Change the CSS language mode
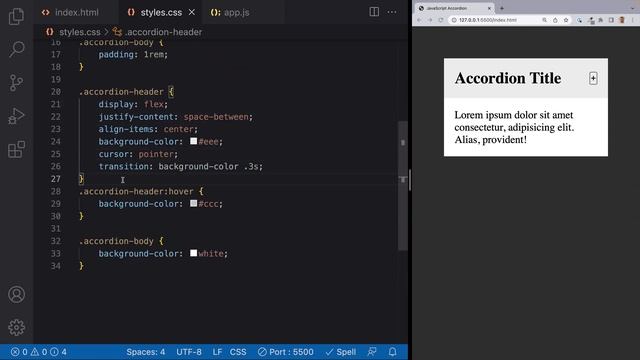This screenshot has width=640, height=360. click(238, 352)
